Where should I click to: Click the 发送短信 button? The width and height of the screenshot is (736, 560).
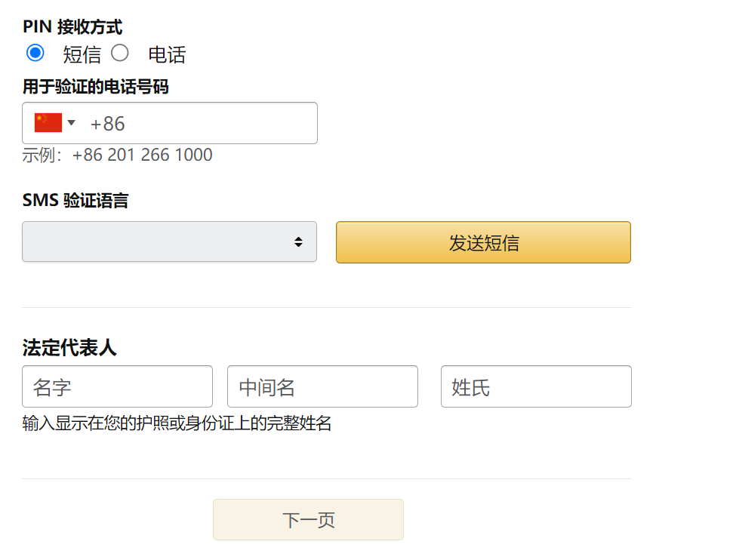[483, 242]
